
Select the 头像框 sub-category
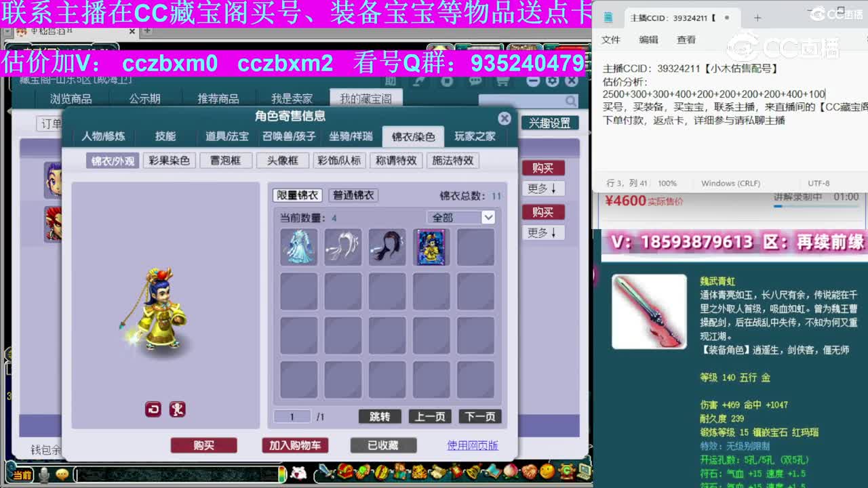283,161
